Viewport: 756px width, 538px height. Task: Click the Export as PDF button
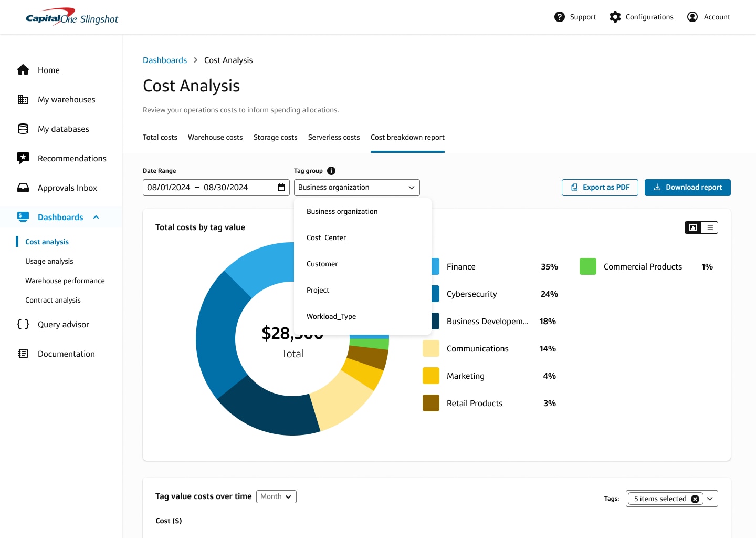[x=600, y=187]
